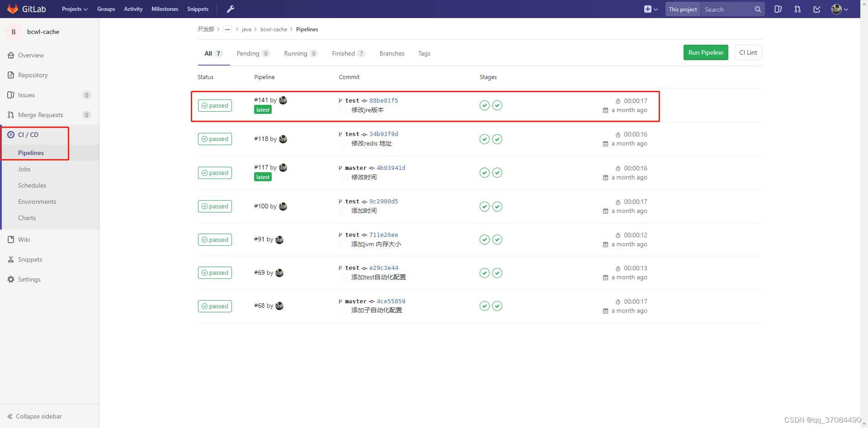Open the first stage check circle of pipeline #141
The height and width of the screenshot is (428, 868).
pos(484,105)
